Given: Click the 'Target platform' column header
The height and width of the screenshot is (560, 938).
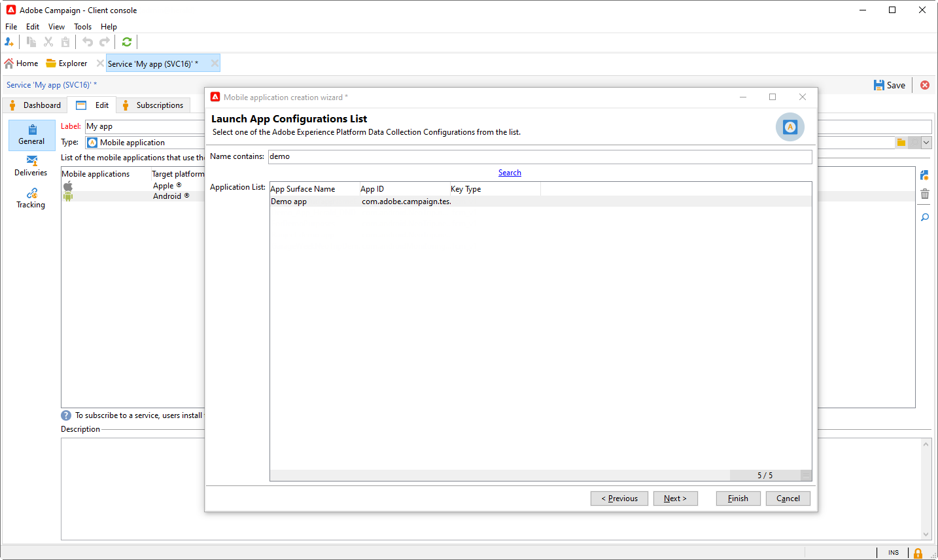Looking at the screenshot, I should (x=178, y=174).
